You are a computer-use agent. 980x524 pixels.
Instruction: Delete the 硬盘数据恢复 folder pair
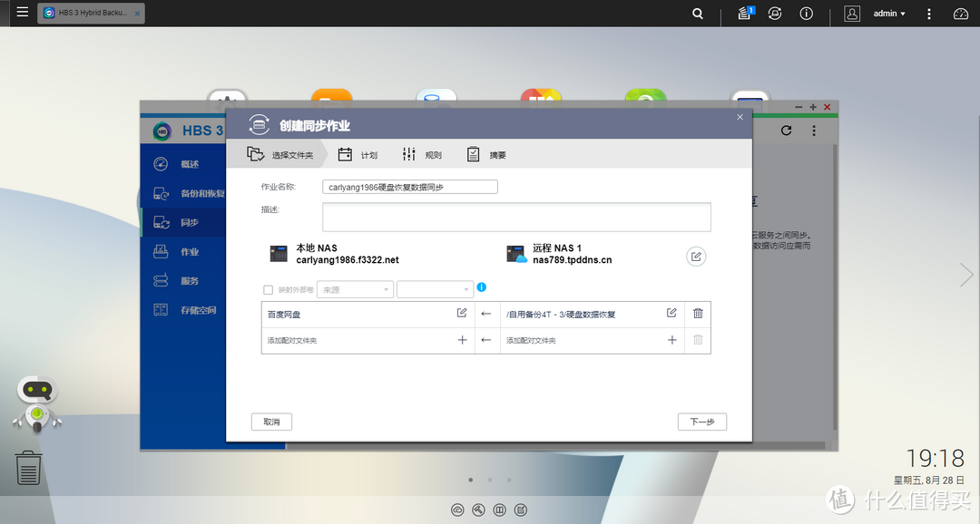click(x=698, y=313)
